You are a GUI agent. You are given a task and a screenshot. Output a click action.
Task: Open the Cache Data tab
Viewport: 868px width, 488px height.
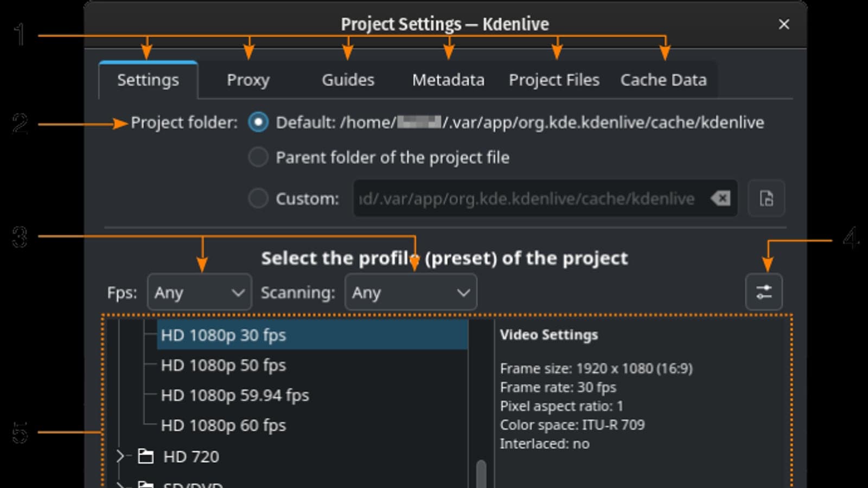(663, 80)
